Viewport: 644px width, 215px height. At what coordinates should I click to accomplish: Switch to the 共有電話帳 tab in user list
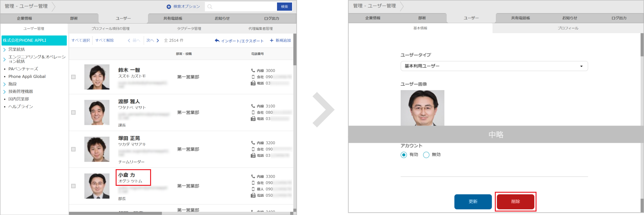(173, 19)
